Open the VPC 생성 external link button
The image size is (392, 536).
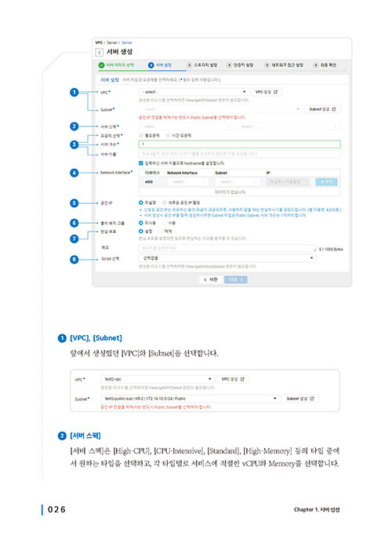[267, 92]
